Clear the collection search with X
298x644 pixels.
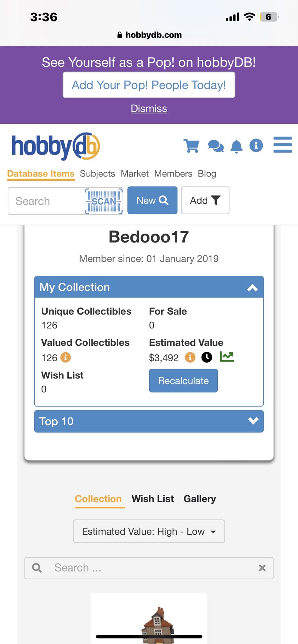pyautogui.click(x=262, y=568)
